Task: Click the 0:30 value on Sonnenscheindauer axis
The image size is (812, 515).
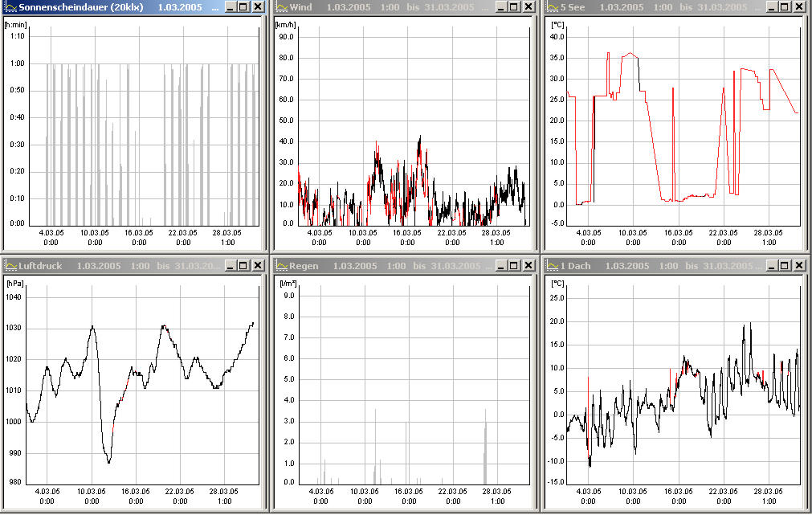Action: click(17, 145)
